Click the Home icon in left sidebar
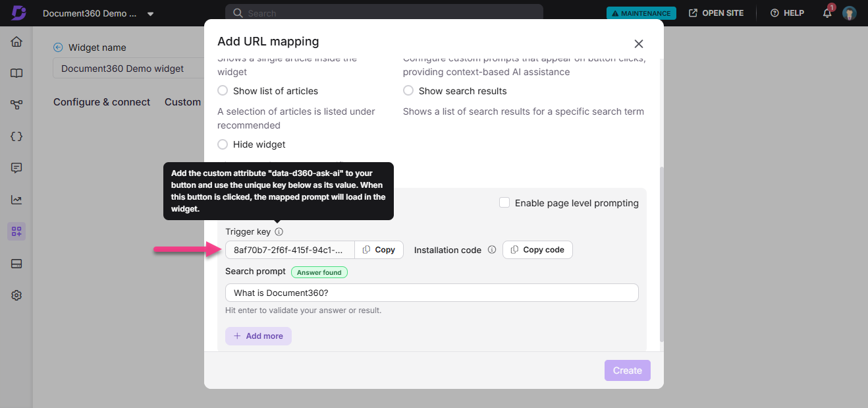Image resolution: width=868 pixels, height=408 pixels. (x=16, y=42)
